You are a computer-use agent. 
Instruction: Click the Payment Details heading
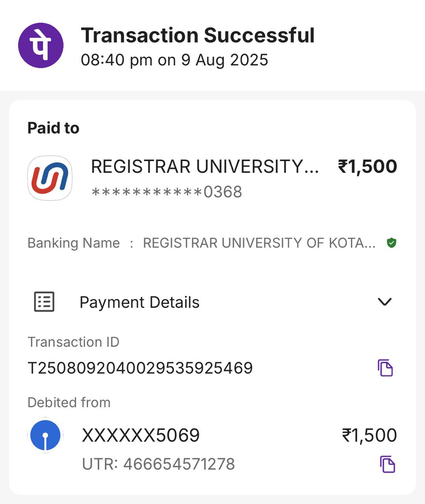139,302
